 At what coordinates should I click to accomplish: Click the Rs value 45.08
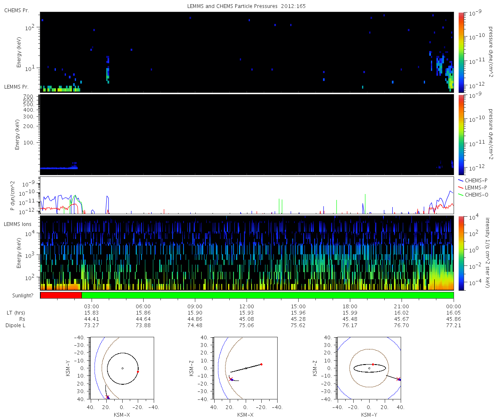pos(247,319)
